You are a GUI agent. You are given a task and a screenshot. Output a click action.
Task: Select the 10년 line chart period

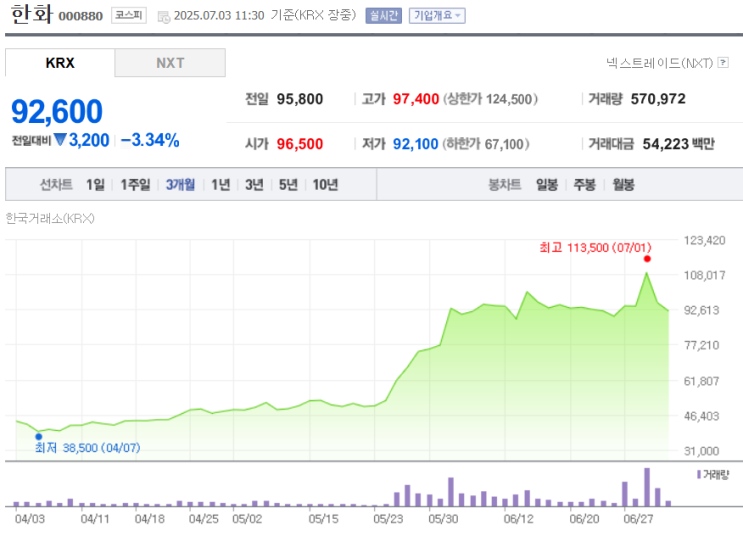pyautogui.click(x=325, y=184)
